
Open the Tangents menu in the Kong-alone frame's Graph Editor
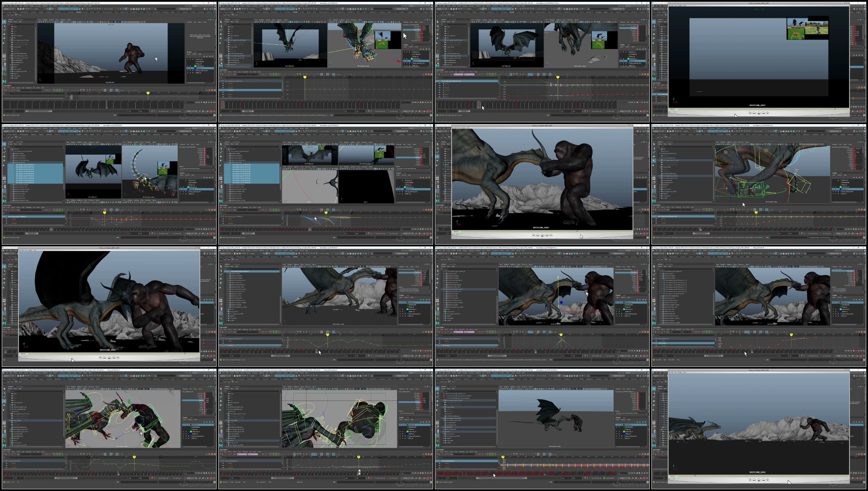click(28, 88)
